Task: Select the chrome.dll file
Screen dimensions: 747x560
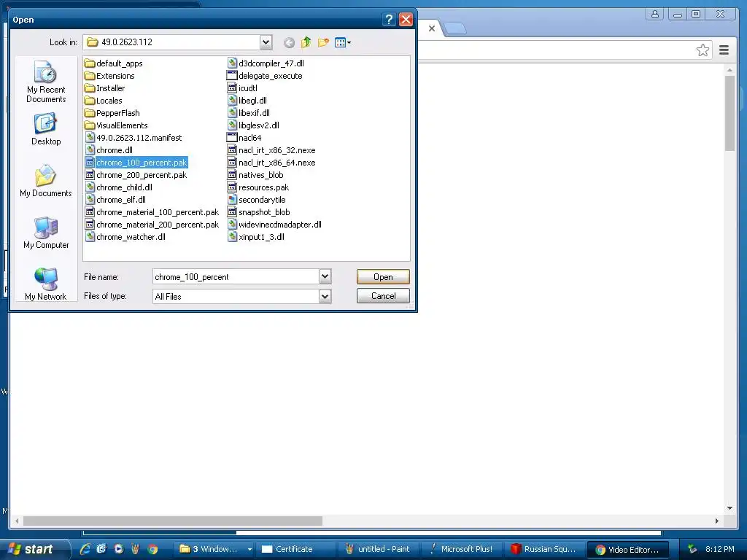Action: click(109, 150)
